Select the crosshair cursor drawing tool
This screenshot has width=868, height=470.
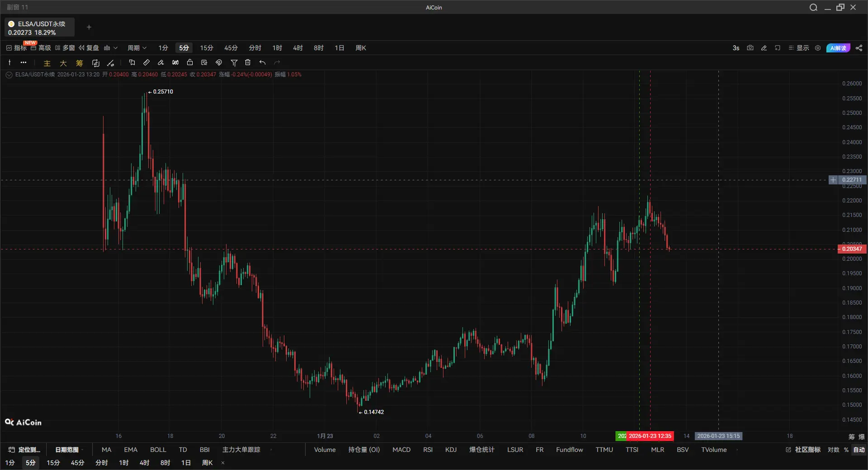(9, 62)
